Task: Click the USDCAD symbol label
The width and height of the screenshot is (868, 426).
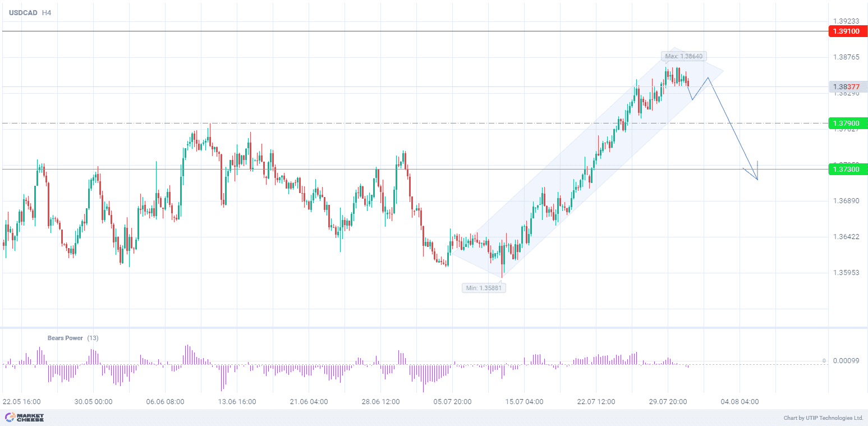Action: 22,12
